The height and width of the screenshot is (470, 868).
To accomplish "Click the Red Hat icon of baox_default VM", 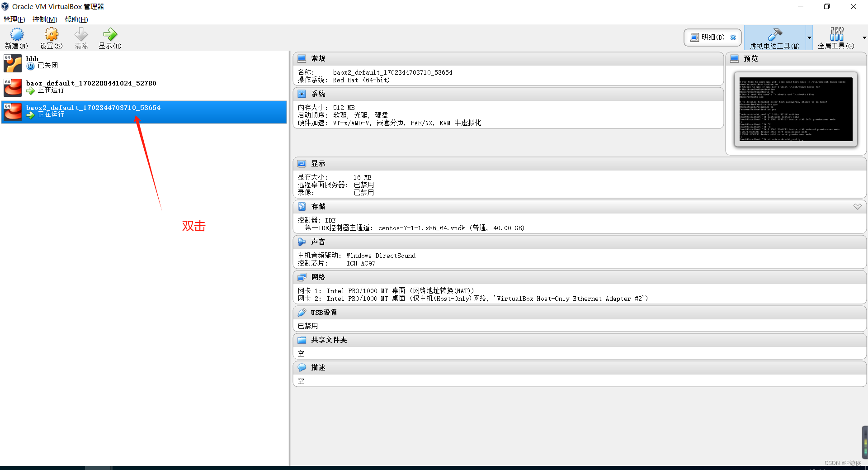I will click(13, 88).
